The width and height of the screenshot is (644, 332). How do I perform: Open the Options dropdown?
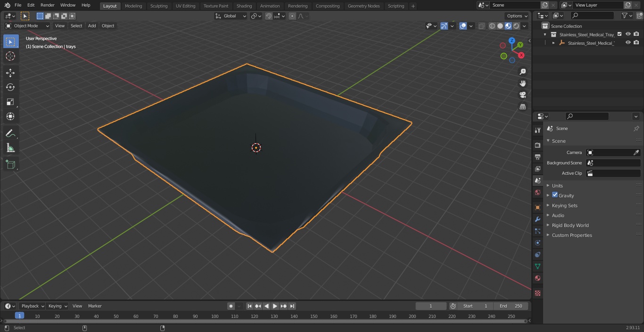pyautogui.click(x=517, y=16)
